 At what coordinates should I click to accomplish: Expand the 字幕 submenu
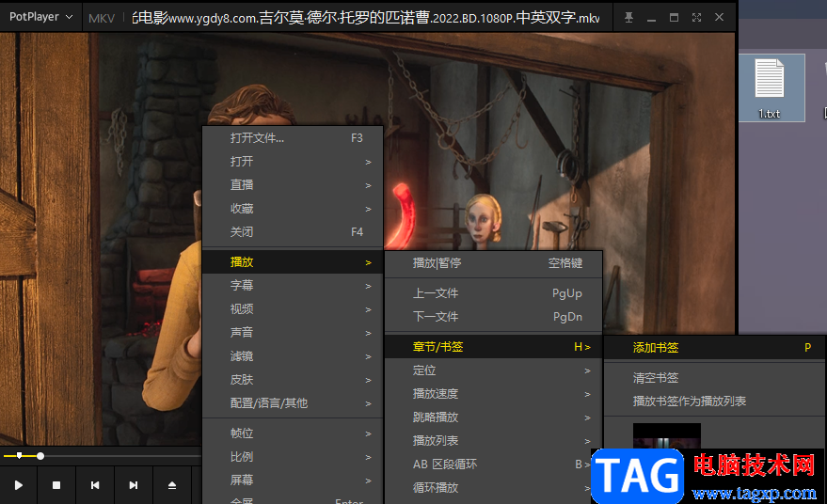(293, 286)
